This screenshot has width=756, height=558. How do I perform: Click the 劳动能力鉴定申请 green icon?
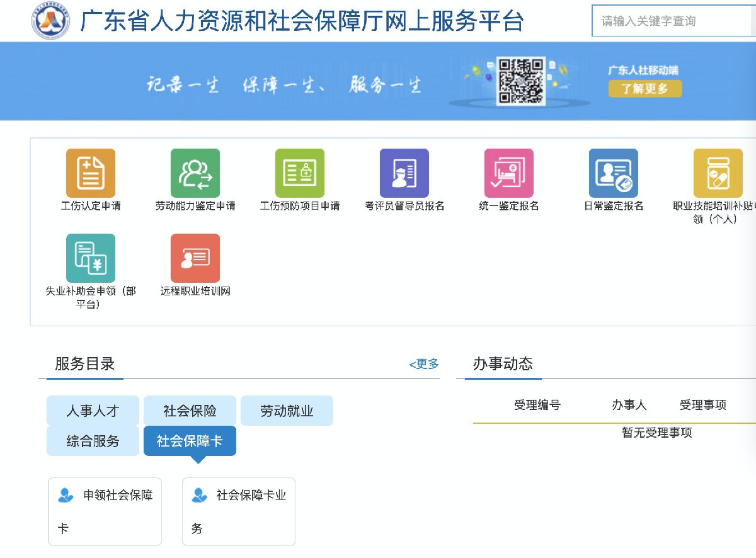(195, 173)
